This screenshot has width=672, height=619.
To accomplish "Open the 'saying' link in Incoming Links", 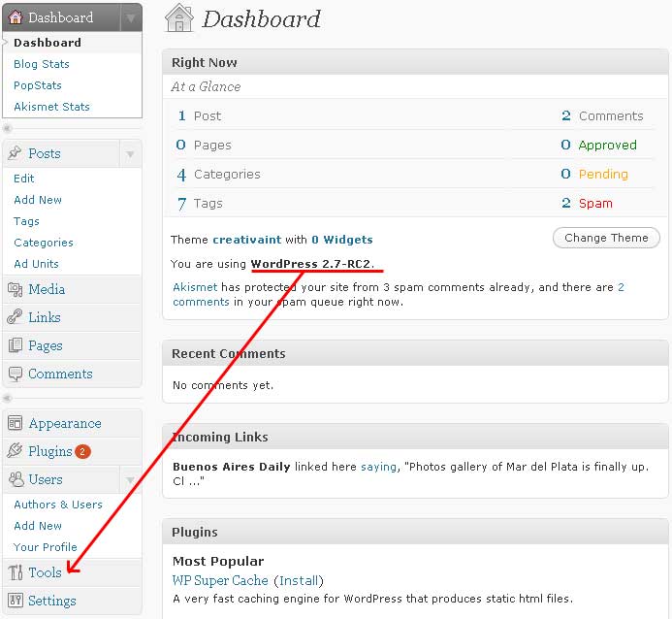I will pyautogui.click(x=378, y=467).
